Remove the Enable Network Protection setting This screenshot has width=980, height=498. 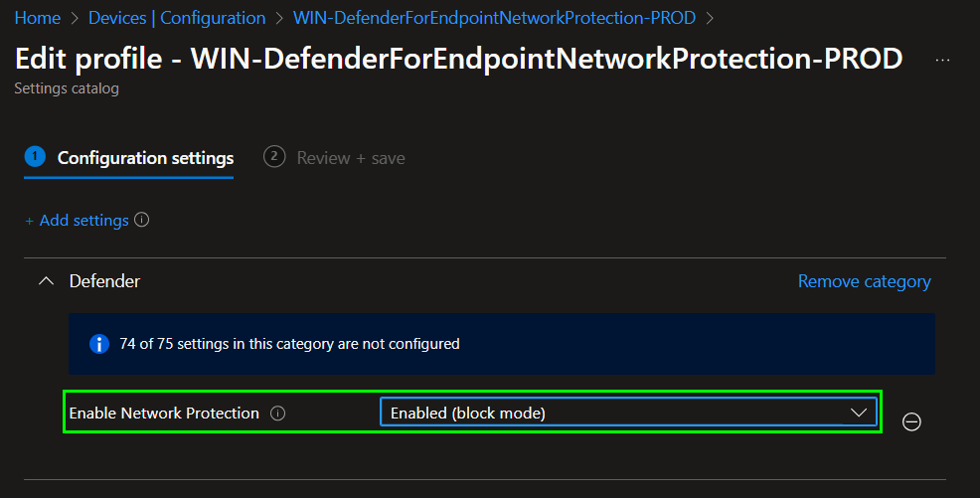911,421
